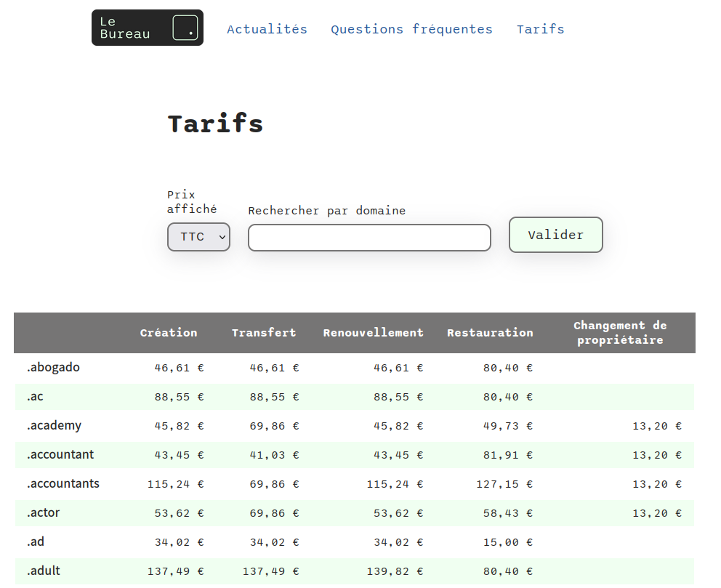Viewport: 721px width, 588px height.
Task: Navigate to Questions fréquentes
Action: [411, 29]
